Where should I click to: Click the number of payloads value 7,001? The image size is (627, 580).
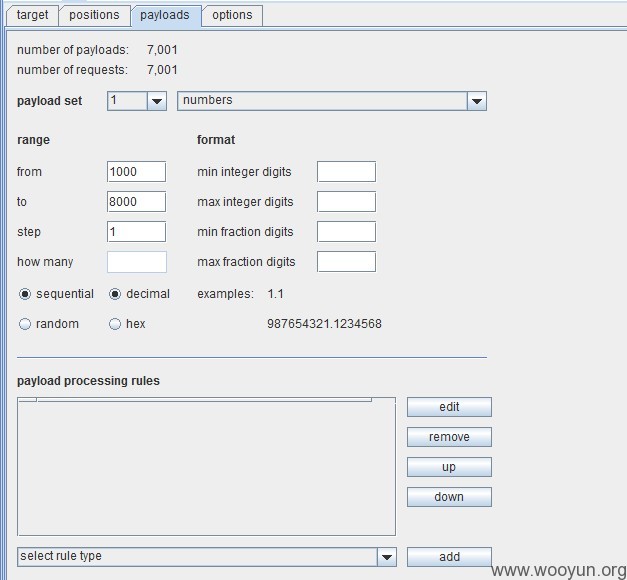(162, 50)
